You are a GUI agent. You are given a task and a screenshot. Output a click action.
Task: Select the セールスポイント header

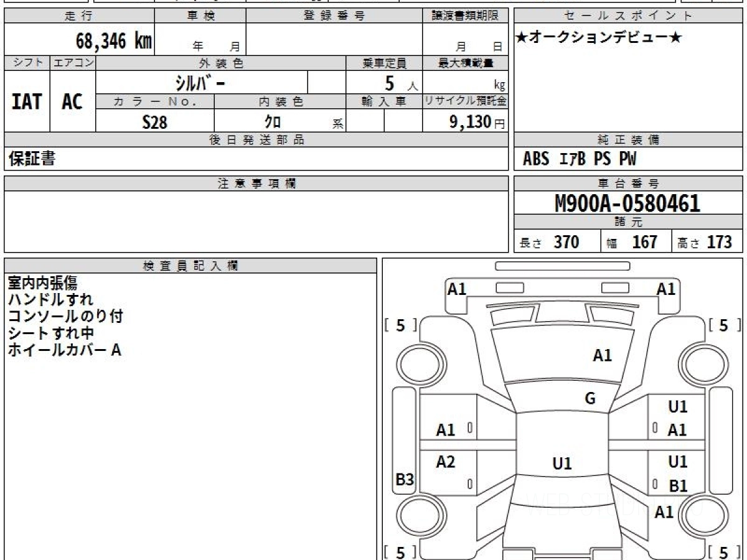pos(629,16)
